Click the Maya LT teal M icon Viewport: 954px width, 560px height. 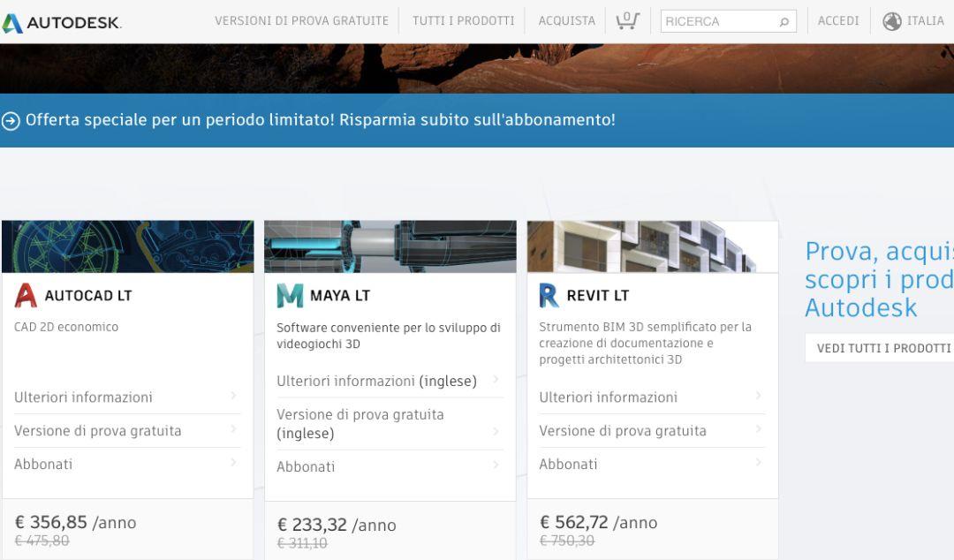(x=290, y=295)
